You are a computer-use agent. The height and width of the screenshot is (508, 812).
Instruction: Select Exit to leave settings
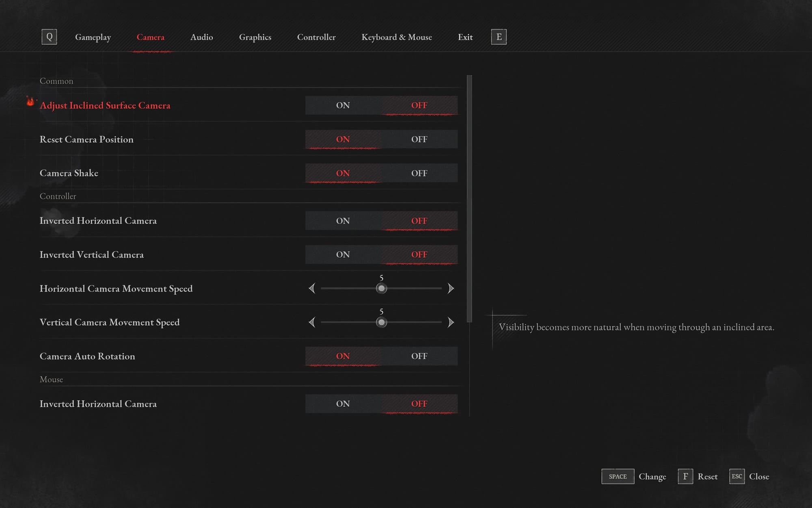pos(465,37)
